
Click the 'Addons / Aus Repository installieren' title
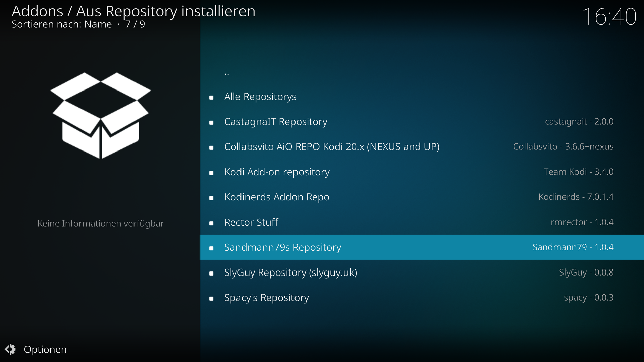(133, 11)
